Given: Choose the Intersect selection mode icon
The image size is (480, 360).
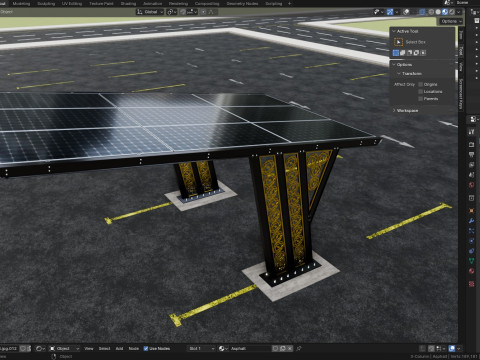Looking at the screenshot, I should 423,53.
